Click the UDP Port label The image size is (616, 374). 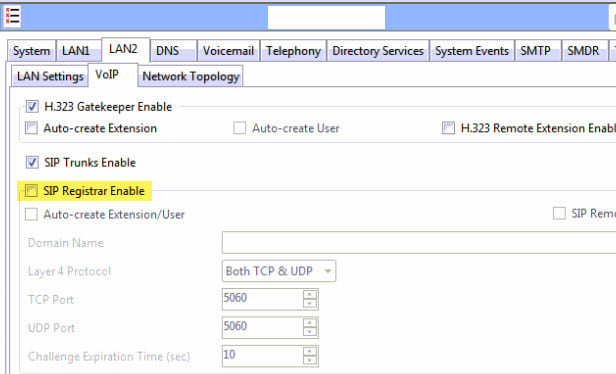(x=51, y=328)
